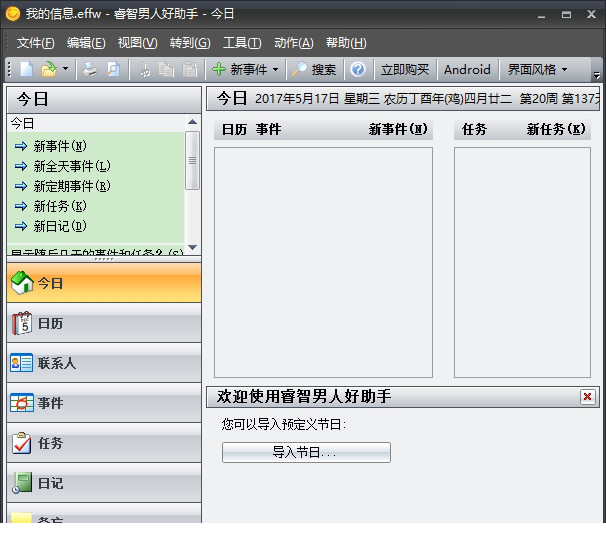Click the green plus 新事件 button
This screenshot has width=606, height=543.
click(240, 70)
